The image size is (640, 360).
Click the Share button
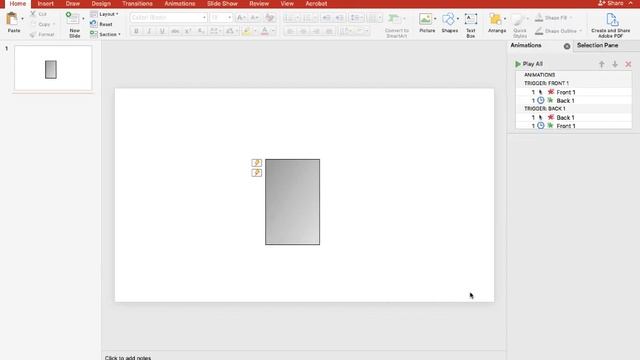click(x=611, y=3)
